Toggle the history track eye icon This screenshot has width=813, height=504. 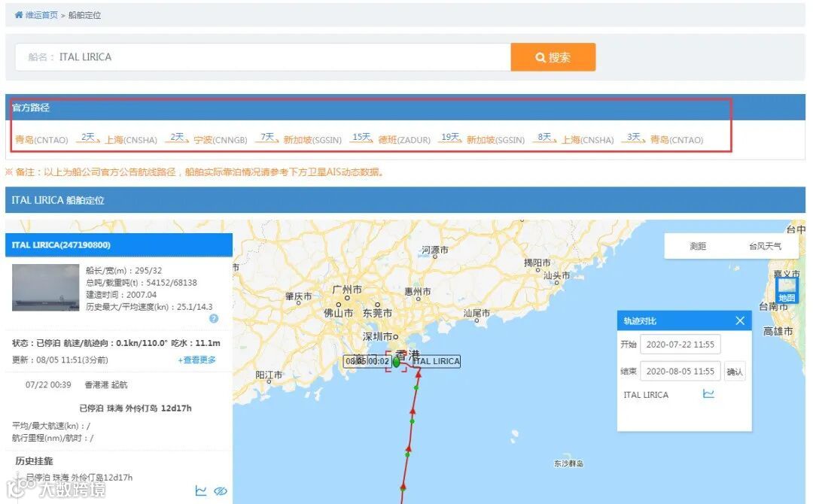point(221,490)
